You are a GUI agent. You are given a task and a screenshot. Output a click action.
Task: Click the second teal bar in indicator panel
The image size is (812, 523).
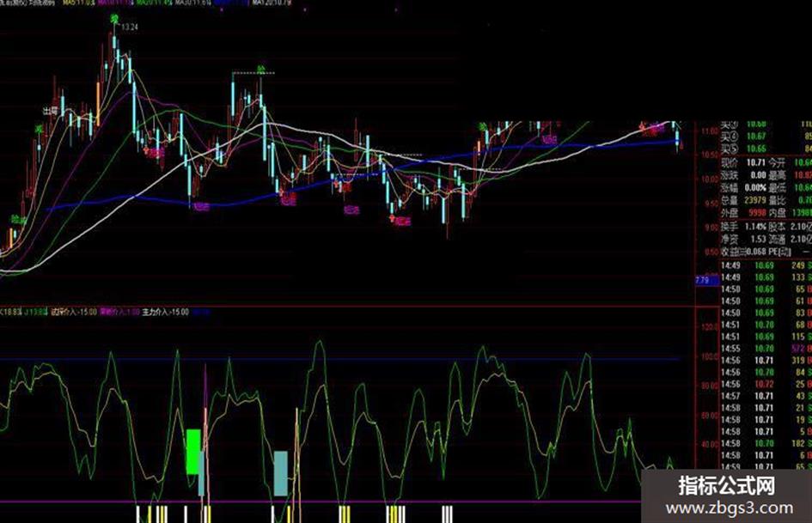coord(280,473)
